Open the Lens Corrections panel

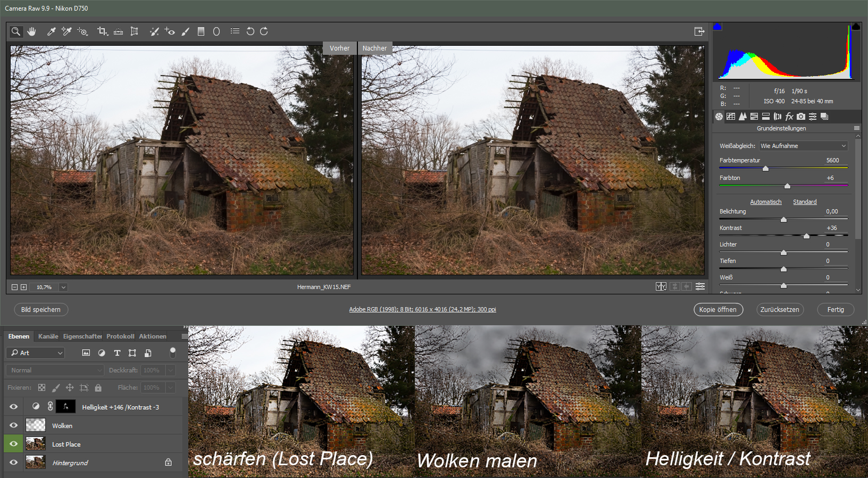point(778,117)
